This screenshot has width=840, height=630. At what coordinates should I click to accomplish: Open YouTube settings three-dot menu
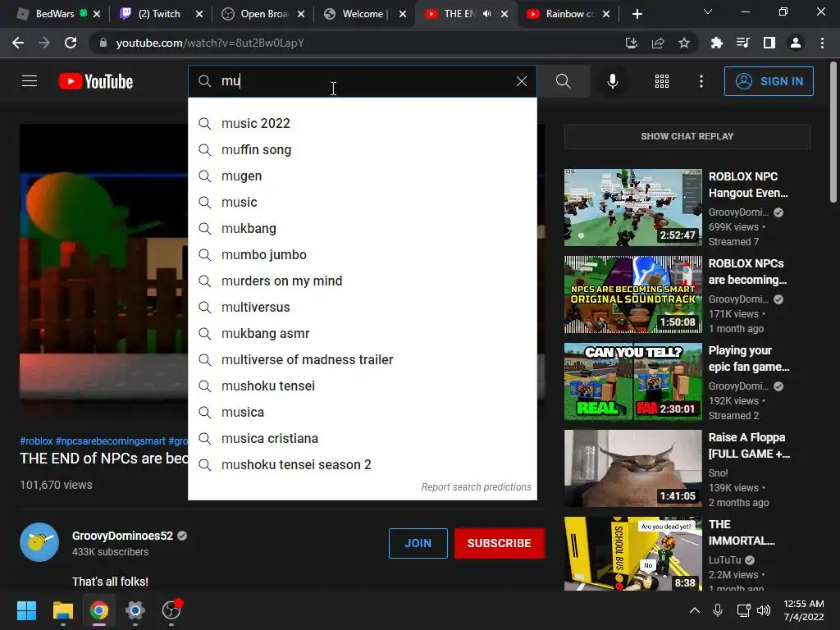701,81
